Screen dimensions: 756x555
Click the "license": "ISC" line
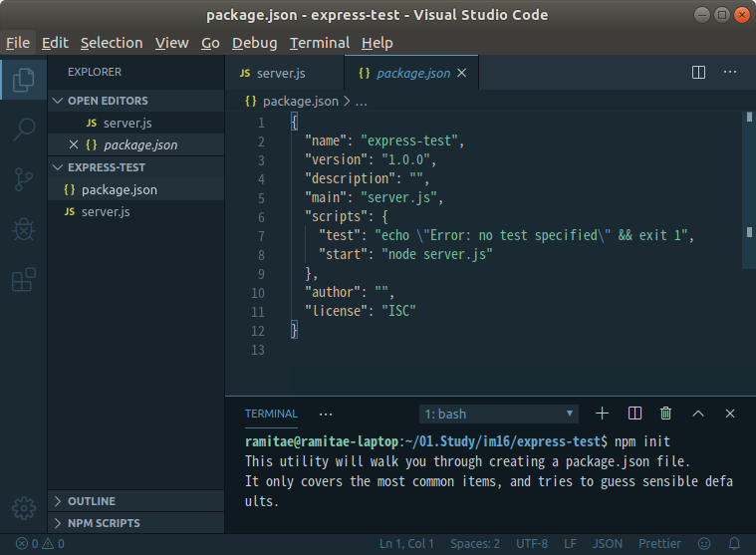360,311
